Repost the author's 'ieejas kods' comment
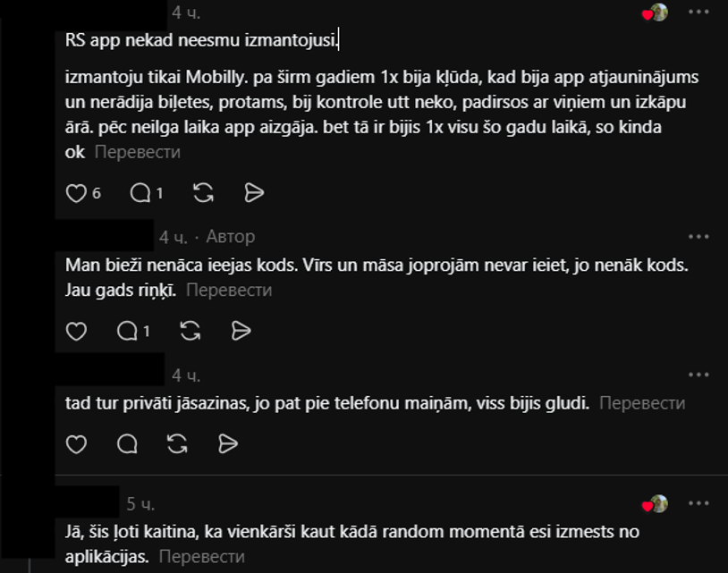Viewport: 728px width, 573px height. (x=190, y=332)
